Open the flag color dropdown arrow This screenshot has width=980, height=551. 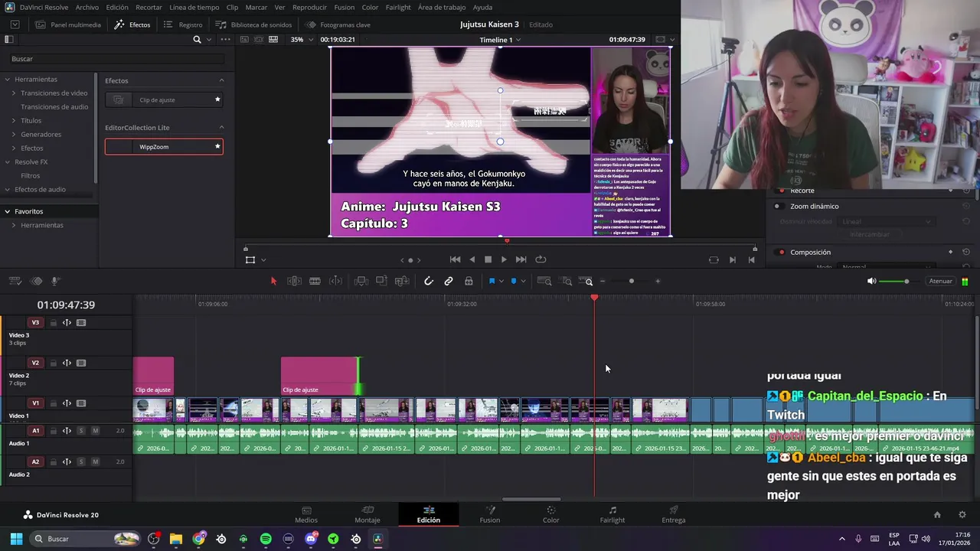501,281
